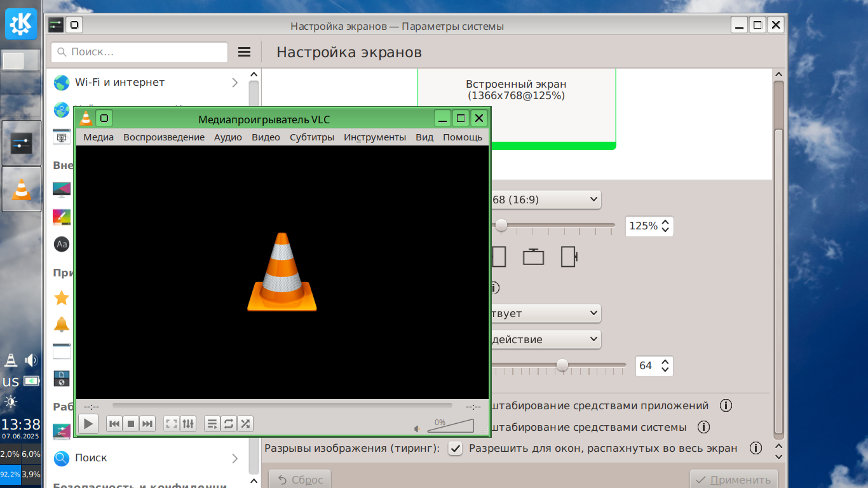Screen dimensions: 868x488
Task: Click sidebar scrollbar down arrow
Action: pos(254,481)
